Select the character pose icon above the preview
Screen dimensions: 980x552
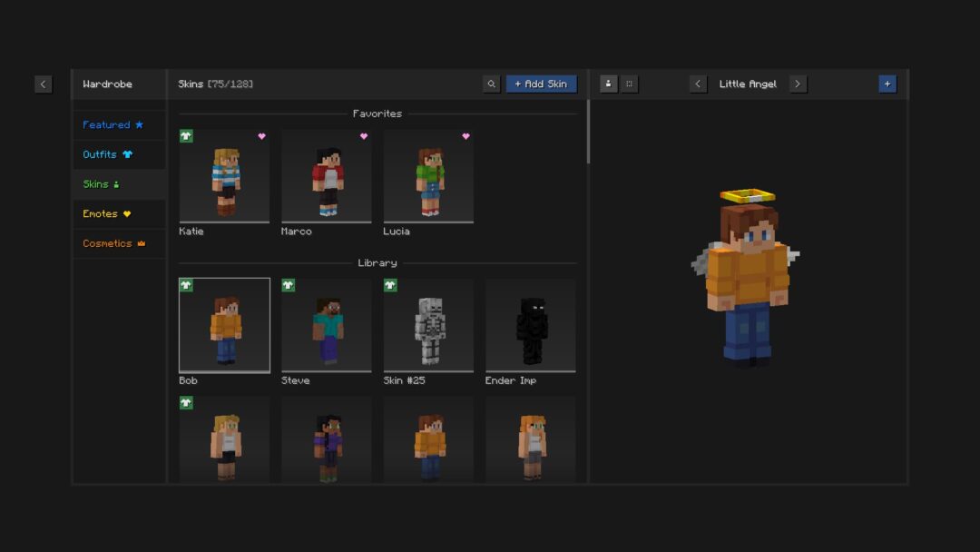point(608,83)
